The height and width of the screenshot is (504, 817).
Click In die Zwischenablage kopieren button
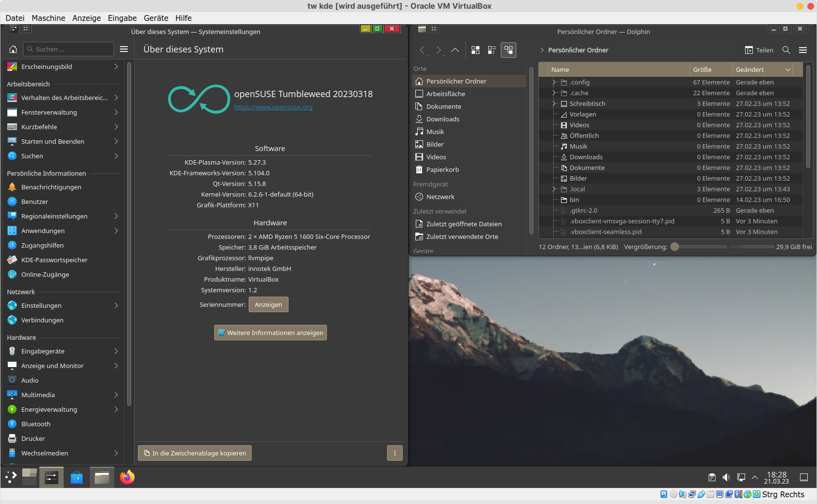(x=195, y=453)
